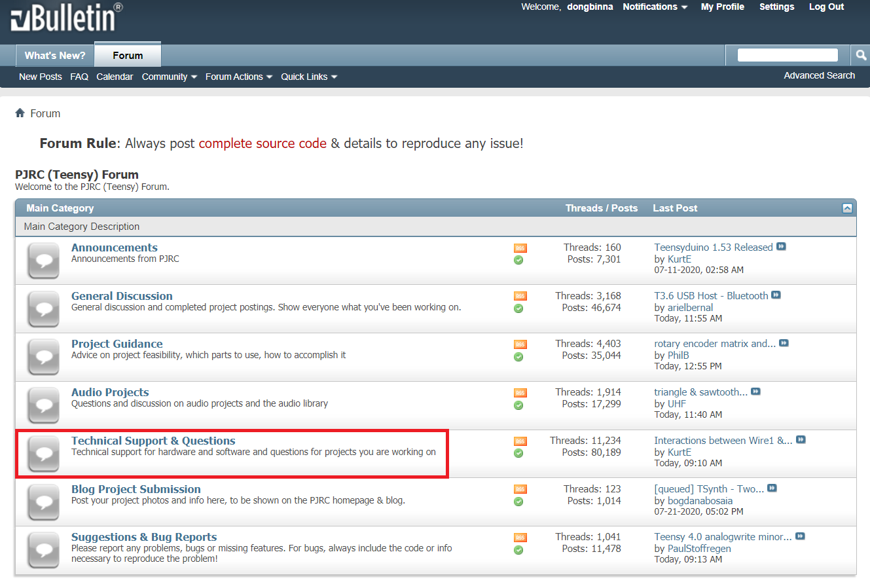Open the FAQ page
Image resolution: width=870 pixels, height=588 pixels.
click(79, 77)
